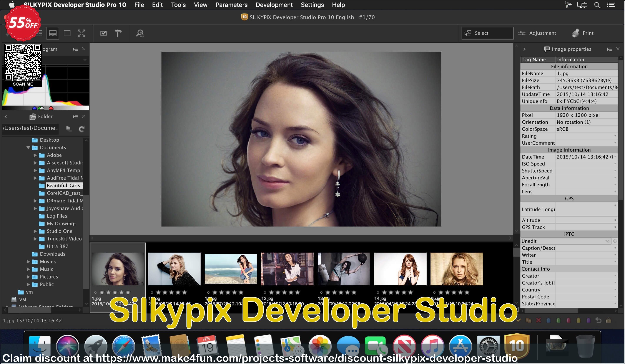Click the paste development parameters icon
Image resolution: width=625 pixels, height=364 pixels.
(529, 320)
